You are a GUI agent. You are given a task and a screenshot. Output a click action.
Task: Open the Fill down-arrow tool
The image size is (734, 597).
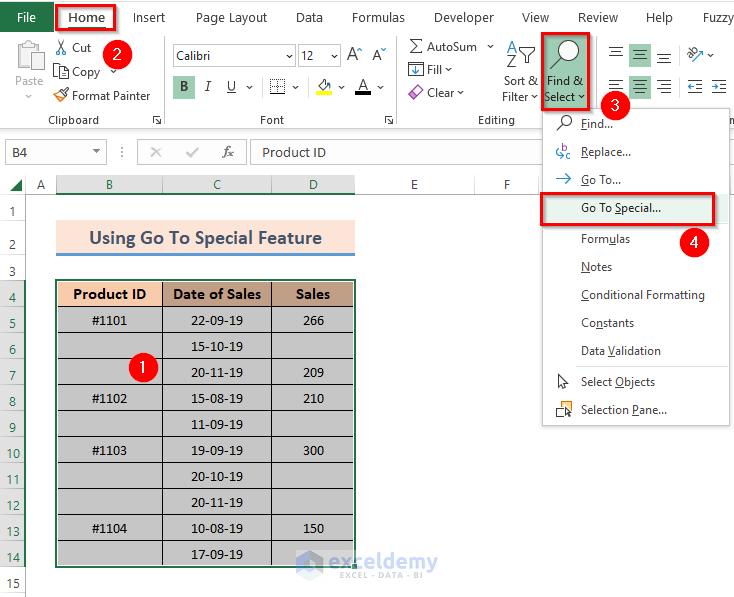pyautogui.click(x=416, y=69)
